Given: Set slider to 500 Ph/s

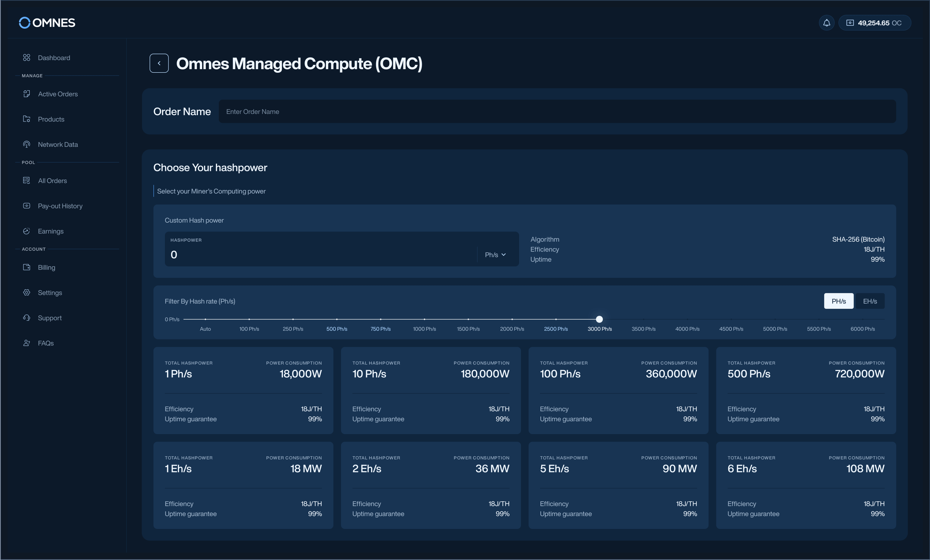Looking at the screenshot, I should 337,329.
